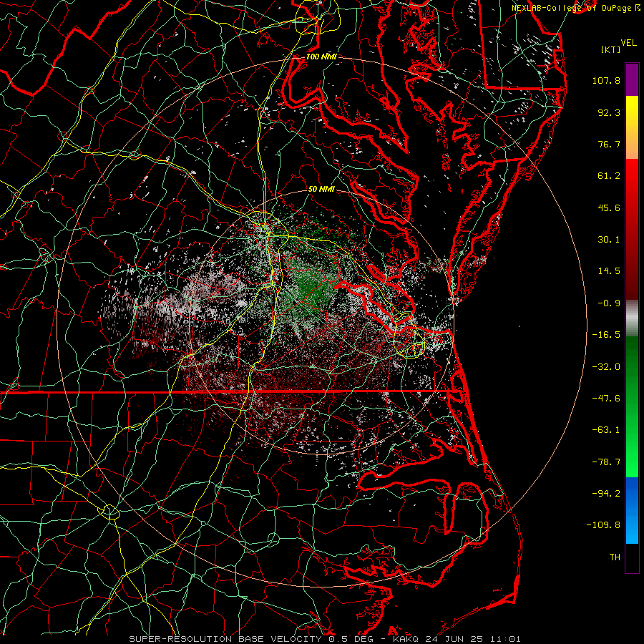Viewport: 644px width, 644px height.
Task: Click the [KT] units label
Action: coord(611,49)
